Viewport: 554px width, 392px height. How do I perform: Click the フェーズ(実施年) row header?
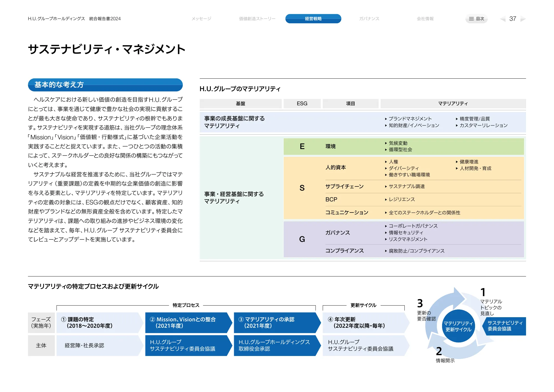[41, 323]
